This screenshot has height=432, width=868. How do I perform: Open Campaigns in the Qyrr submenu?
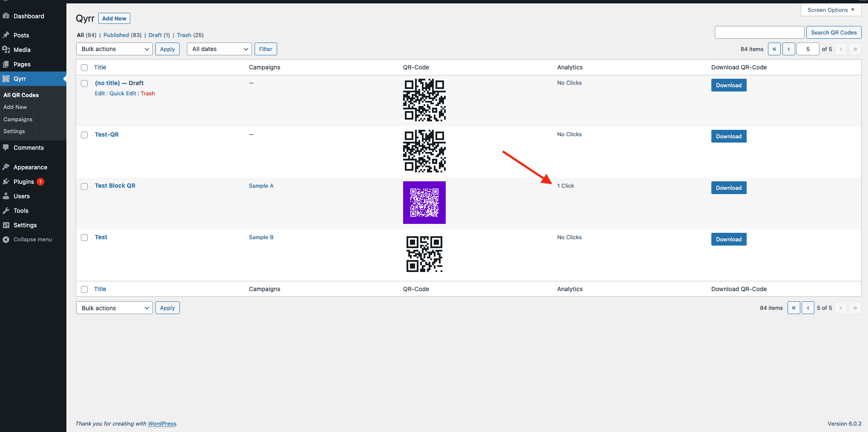coord(17,120)
